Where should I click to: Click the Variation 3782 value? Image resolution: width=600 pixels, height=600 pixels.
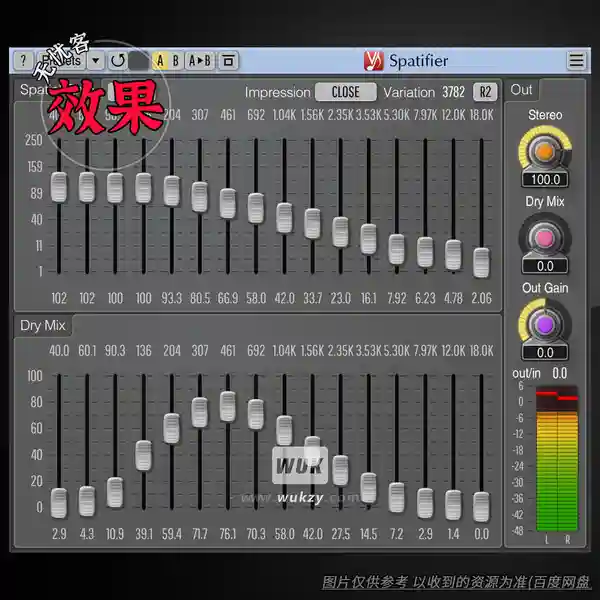453,92
